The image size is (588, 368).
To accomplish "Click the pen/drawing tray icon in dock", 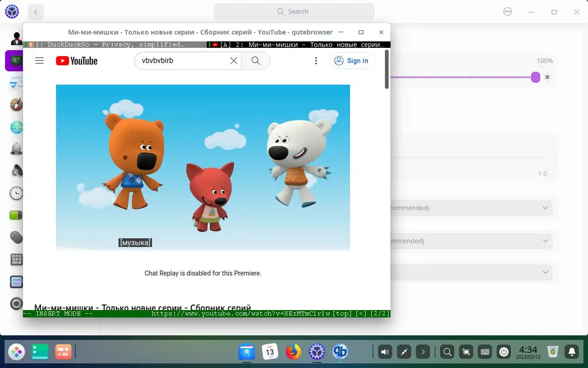I will (x=404, y=352).
